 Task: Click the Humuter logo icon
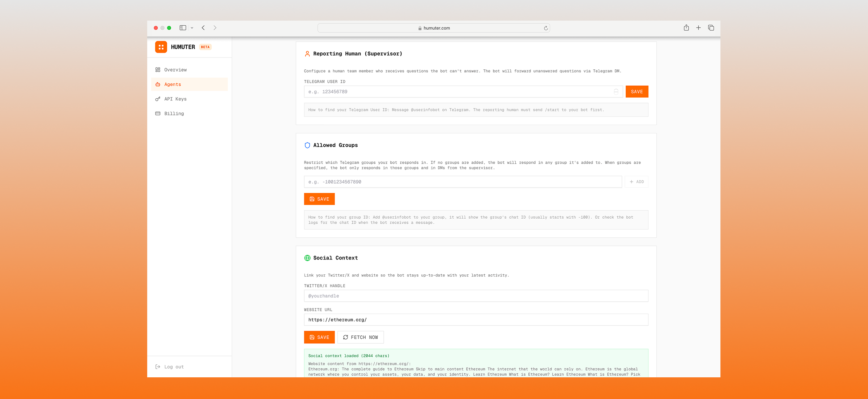tap(161, 47)
